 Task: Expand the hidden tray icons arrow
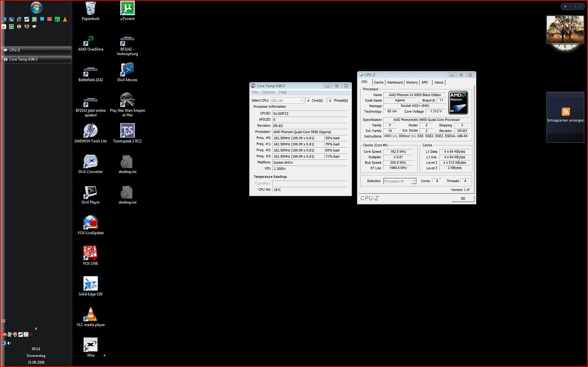(x=36, y=329)
